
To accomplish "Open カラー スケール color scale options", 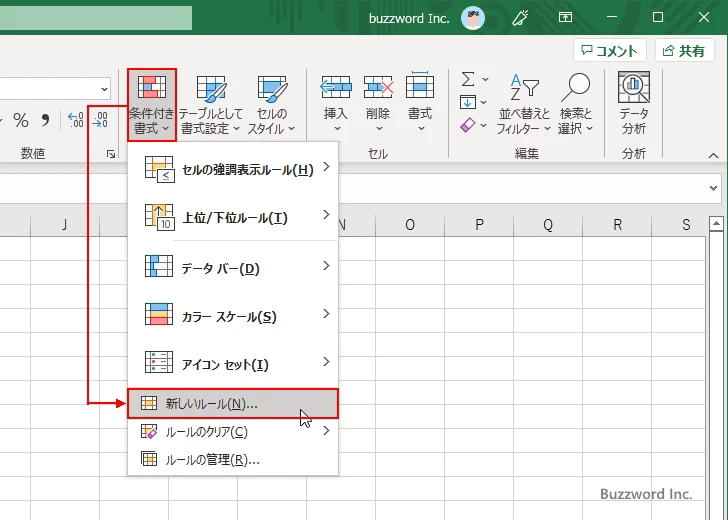I will coord(236,316).
